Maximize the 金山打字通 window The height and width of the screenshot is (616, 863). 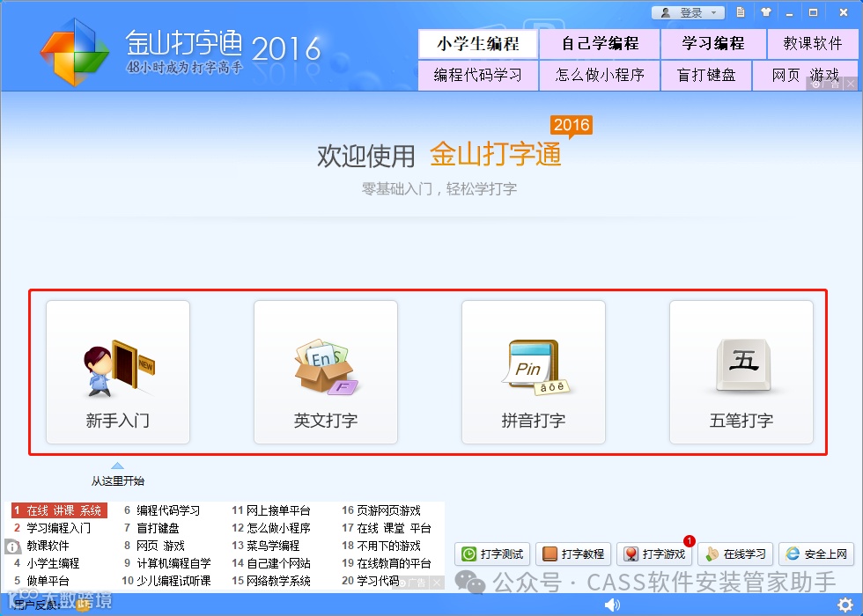click(813, 12)
